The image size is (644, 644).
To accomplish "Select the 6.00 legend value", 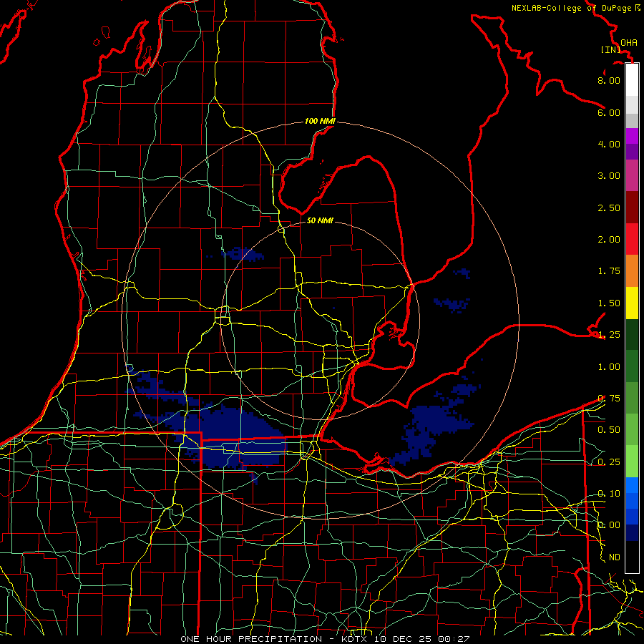I will pyautogui.click(x=609, y=112).
